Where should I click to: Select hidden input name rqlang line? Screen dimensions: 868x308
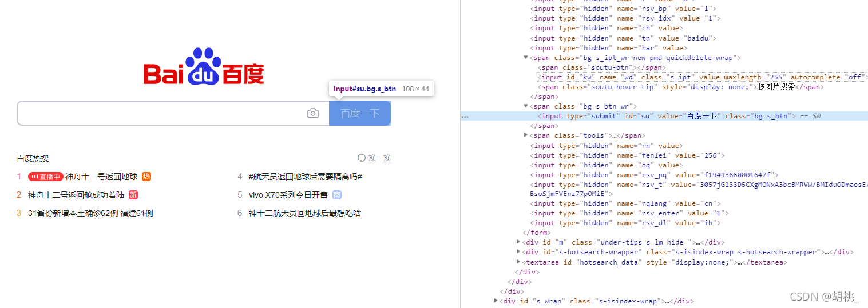[x=625, y=203]
